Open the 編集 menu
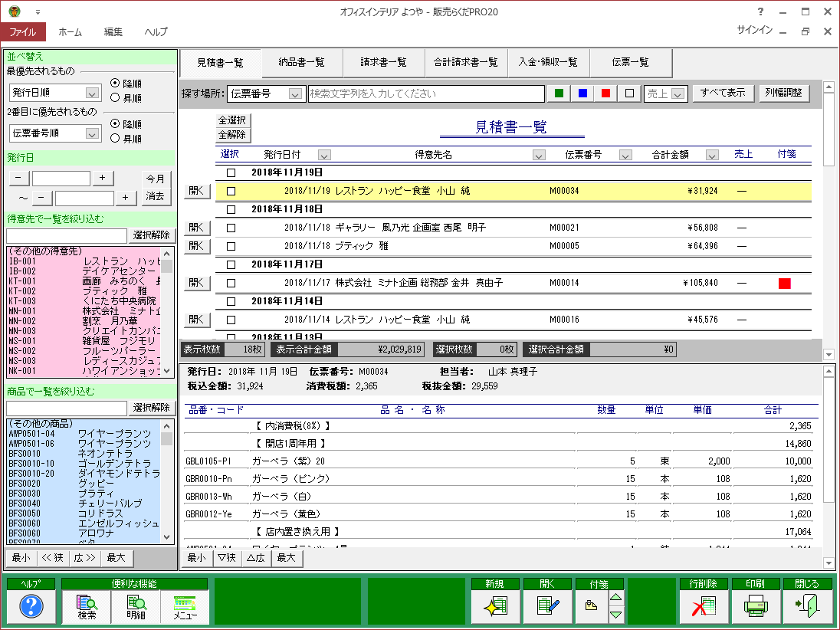The height and width of the screenshot is (630, 840). click(113, 32)
